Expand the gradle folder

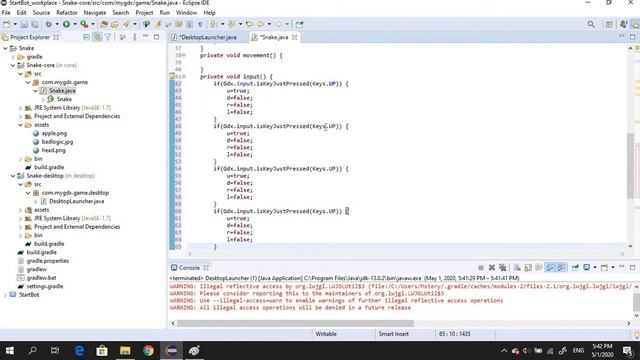tap(13, 57)
